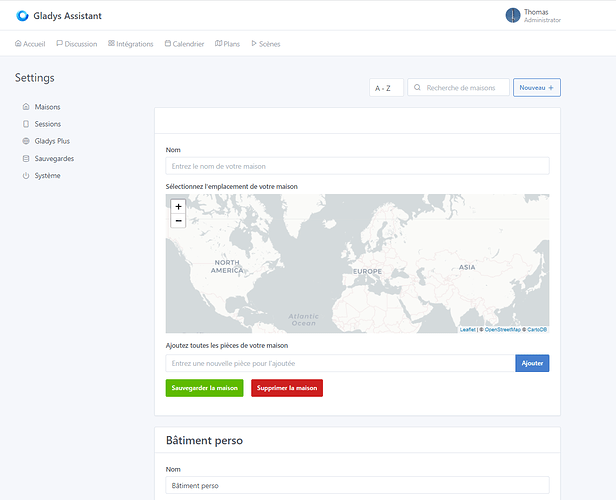This screenshot has width=616, height=500.
Task: Click the Bâtiment perso card heading
Action: pyautogui.click(x=204, y=440)
